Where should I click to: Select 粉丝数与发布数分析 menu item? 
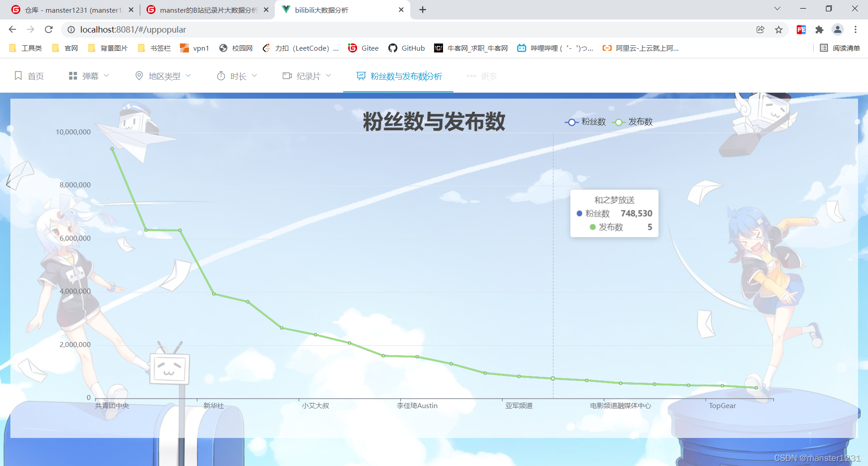[x=399, y=76]
